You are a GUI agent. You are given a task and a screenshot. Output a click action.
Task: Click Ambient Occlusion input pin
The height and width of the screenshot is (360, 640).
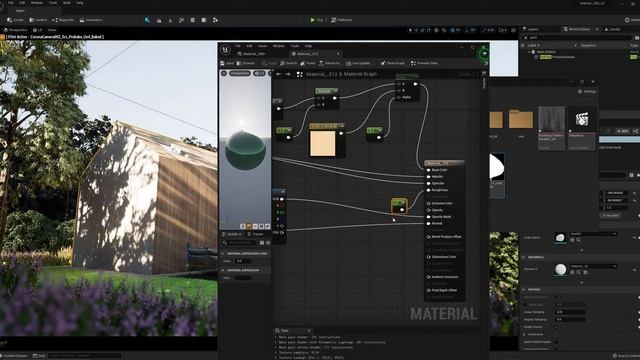pos(429,277)
